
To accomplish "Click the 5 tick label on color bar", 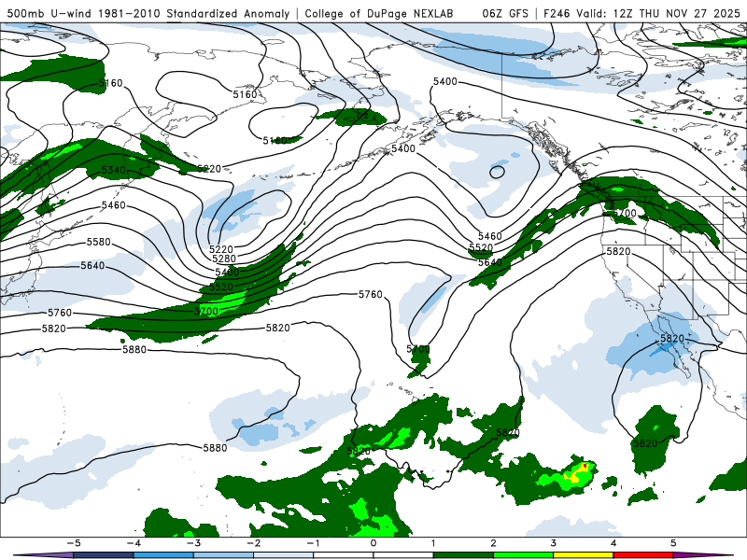I will (x=673, y=543).
